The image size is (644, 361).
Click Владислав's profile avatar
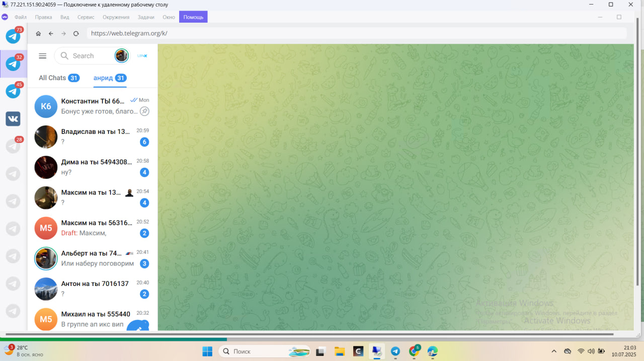click(46, 137)
